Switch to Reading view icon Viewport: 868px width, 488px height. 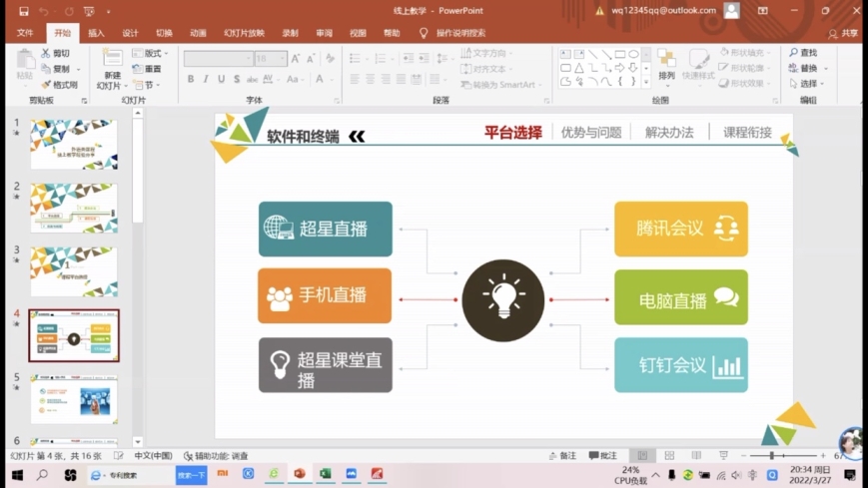click(696, 455)
